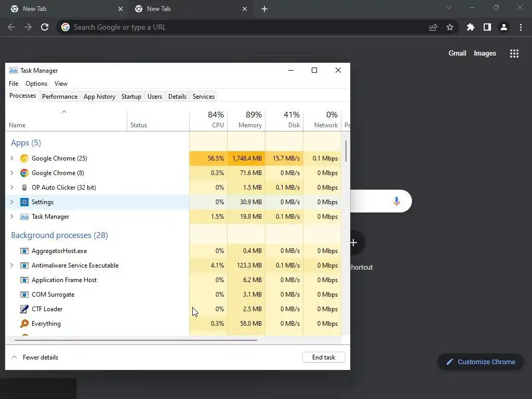The image size is (532, 399).
Task: Close the first New Tab tab
Action: pos(121,9)
